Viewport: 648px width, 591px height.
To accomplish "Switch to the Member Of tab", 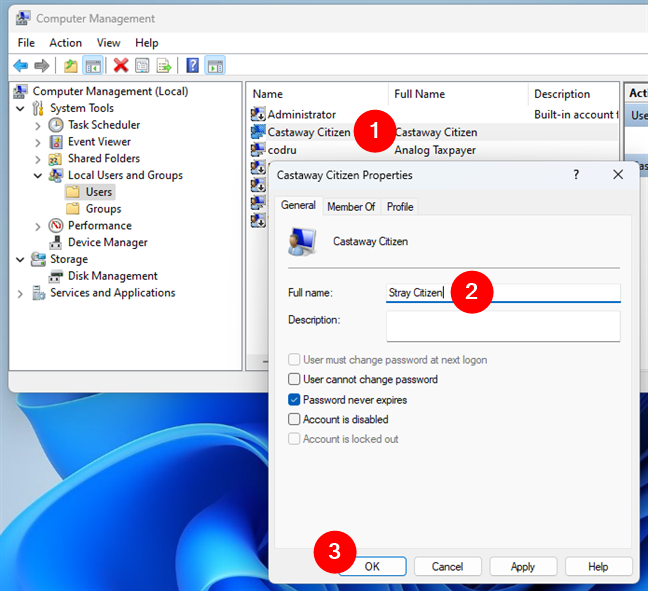I will pos(351,207).
